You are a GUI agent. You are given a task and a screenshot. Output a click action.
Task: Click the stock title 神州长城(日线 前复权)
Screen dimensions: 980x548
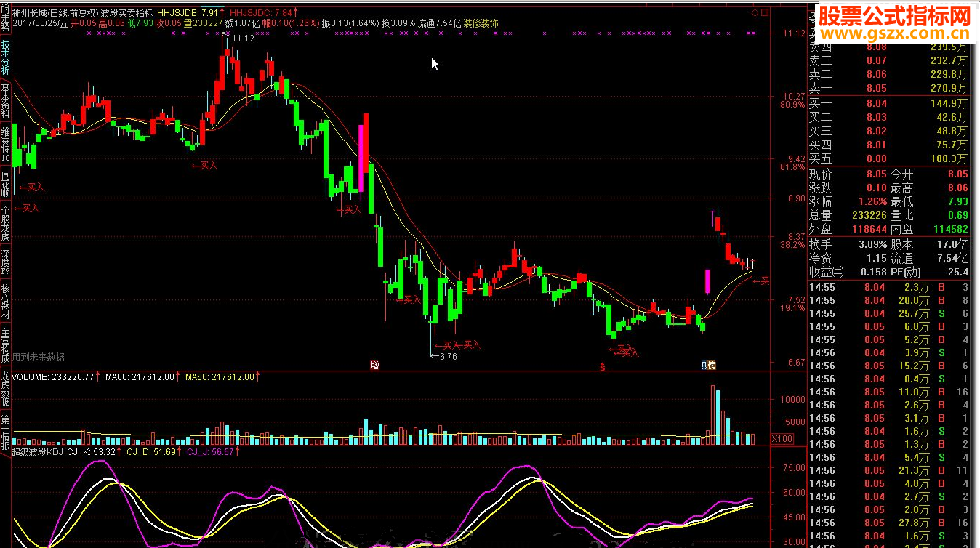click(55, 13)
